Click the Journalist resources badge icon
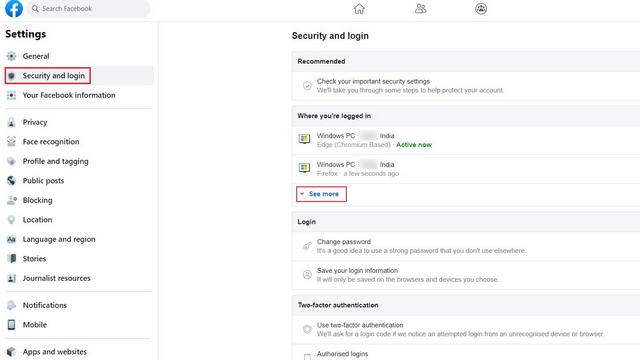Image resolution: width=640 pixels, height=360 pixels. click(11, 278)
